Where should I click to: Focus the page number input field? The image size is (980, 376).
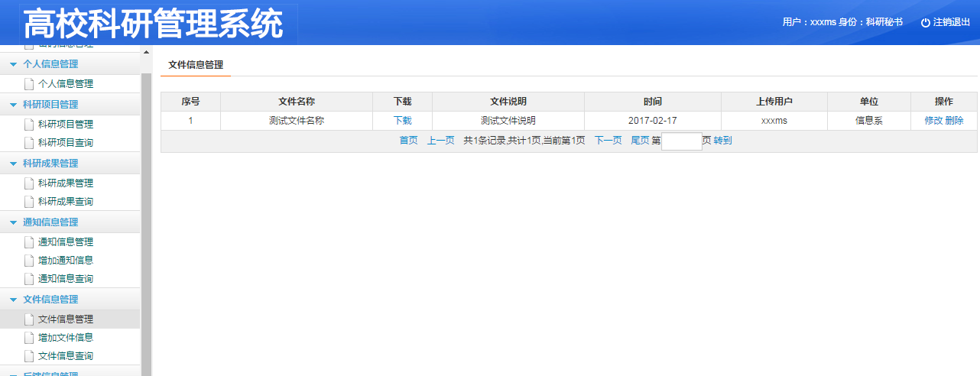[x=682, y=141]
